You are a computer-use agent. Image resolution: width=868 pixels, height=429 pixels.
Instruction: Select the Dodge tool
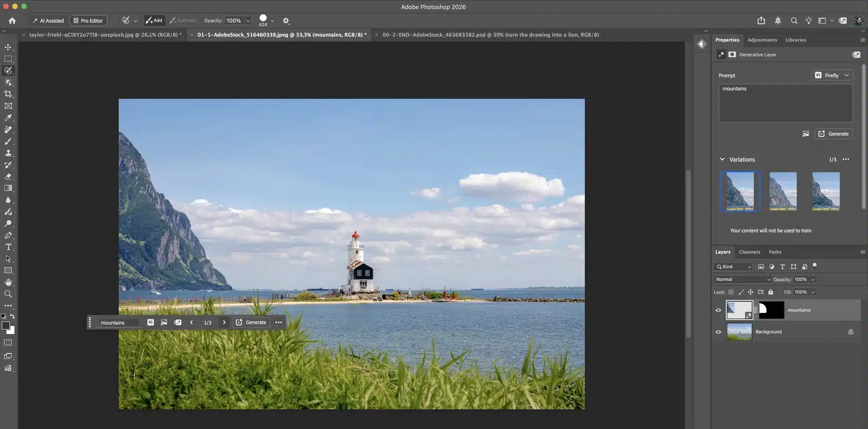[8, 223]
